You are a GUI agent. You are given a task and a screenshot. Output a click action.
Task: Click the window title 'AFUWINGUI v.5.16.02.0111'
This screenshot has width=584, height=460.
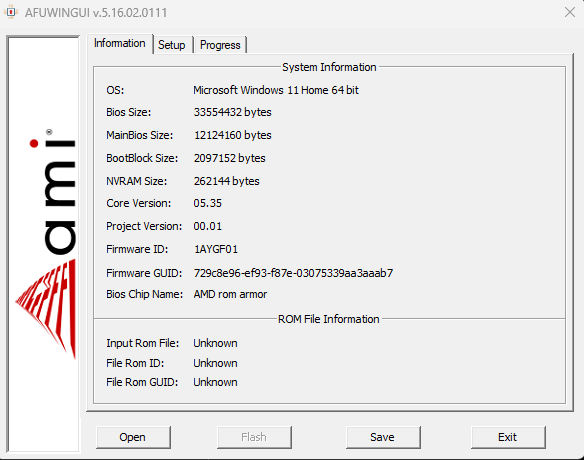tap(96, 13)
